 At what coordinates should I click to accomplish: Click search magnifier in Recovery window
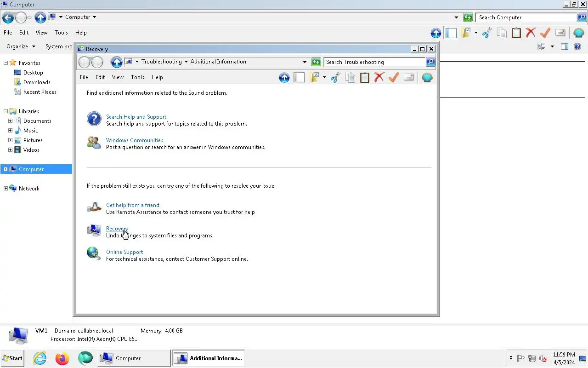[x=430, y=62]
